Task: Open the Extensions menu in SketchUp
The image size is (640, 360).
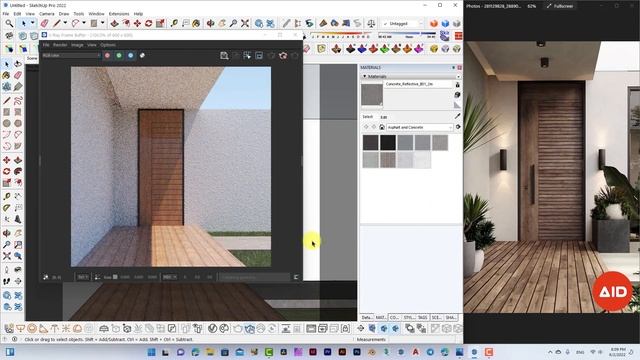Action: 119,14
